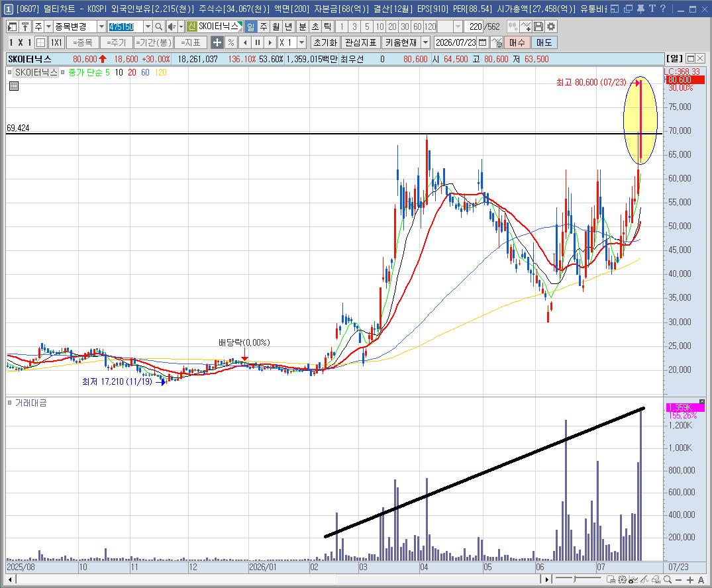Select second 초 period
The width and height of the screenshot is (712, 588).
(315, 26)
